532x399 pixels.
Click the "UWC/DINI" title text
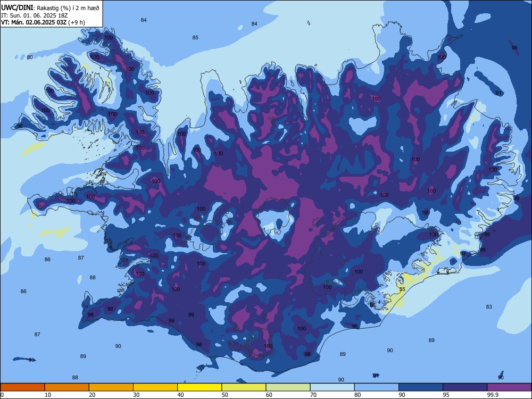[17, 7]
